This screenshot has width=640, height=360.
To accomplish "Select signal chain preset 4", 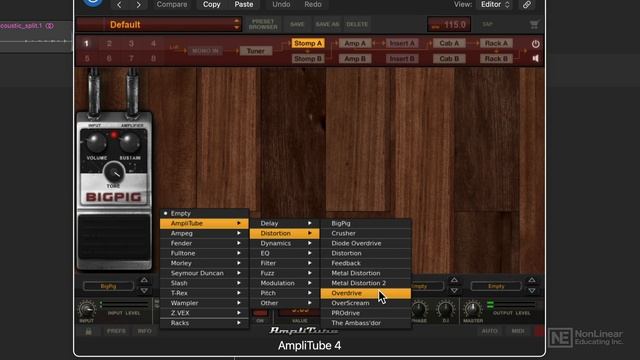I will tap(153, 43).
